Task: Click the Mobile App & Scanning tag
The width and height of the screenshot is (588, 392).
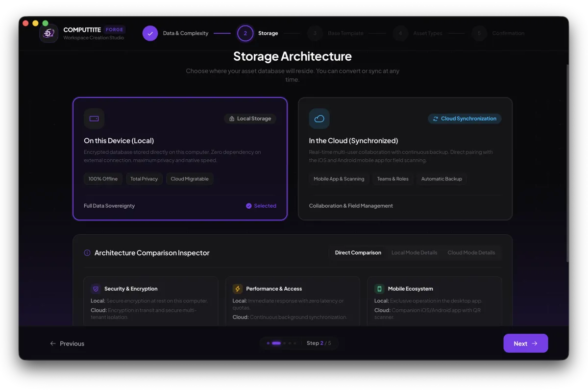Action: (339, 179)
